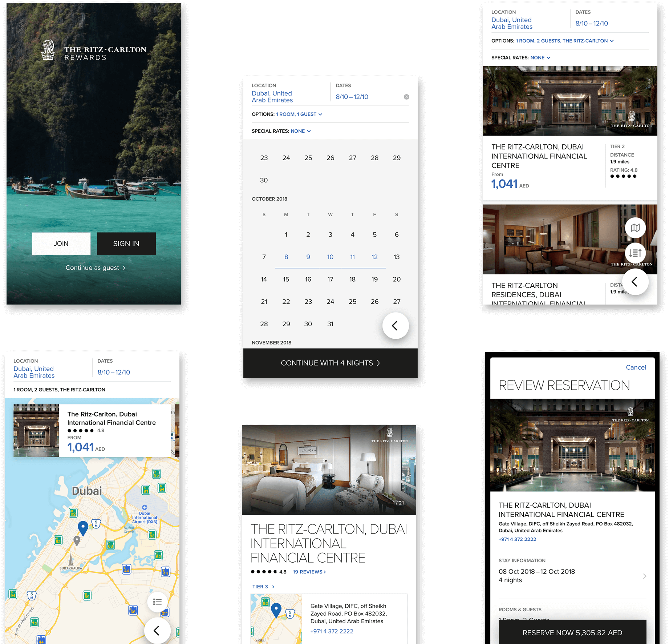Tap 1 ROOM, 2 GUESTS text on map screen

point(59,390)
